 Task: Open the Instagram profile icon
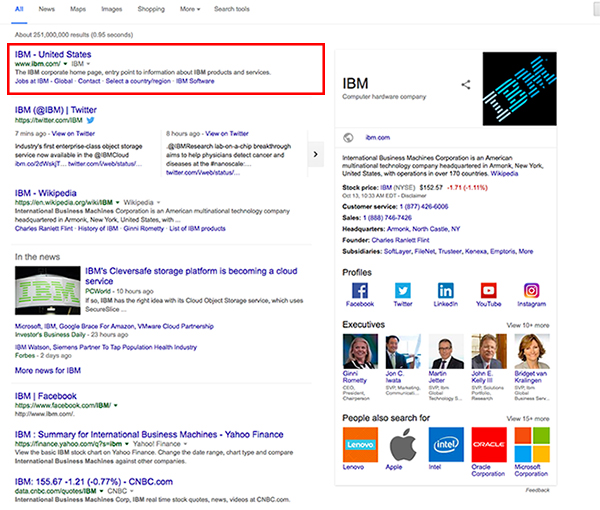(x=532, y=290)
